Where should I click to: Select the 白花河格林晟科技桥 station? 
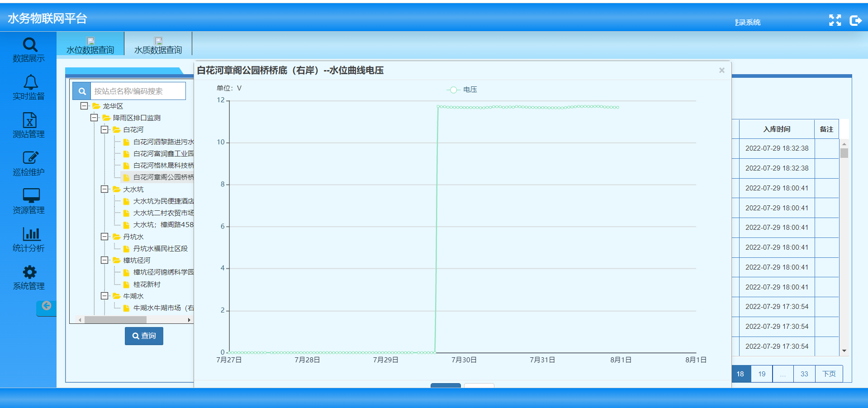tap(163, 165)
